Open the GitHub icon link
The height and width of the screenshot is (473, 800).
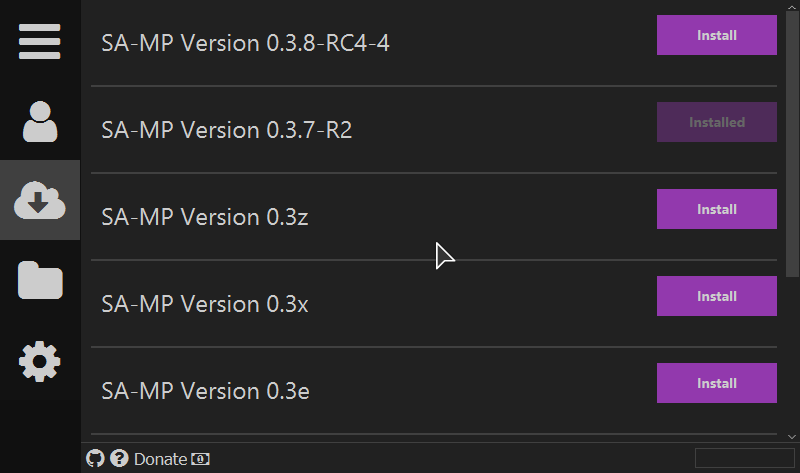point(95,459)
